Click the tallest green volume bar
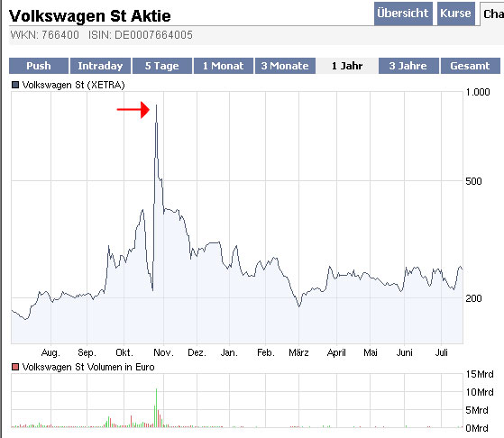Screen dimensions: 504x438 click(157, 407)
